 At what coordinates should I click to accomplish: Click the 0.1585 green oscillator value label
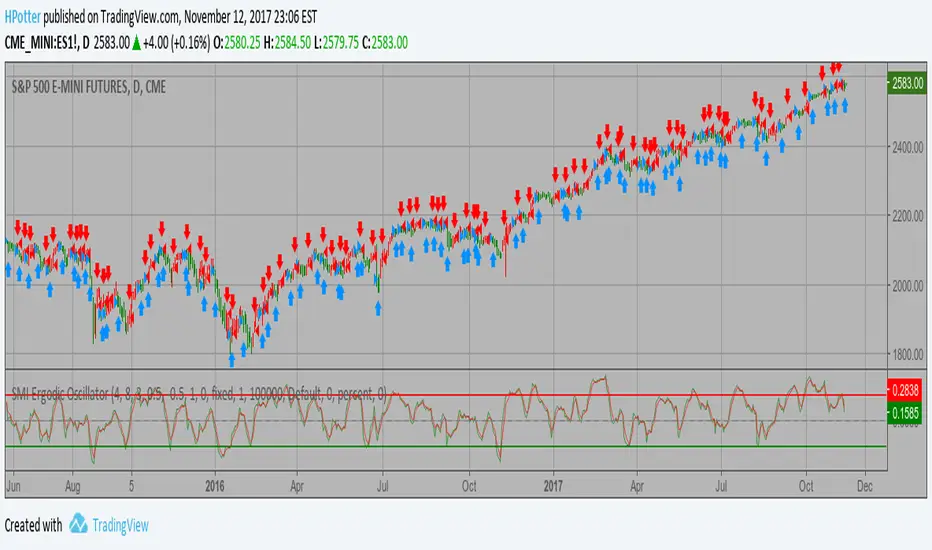point(905,413)
